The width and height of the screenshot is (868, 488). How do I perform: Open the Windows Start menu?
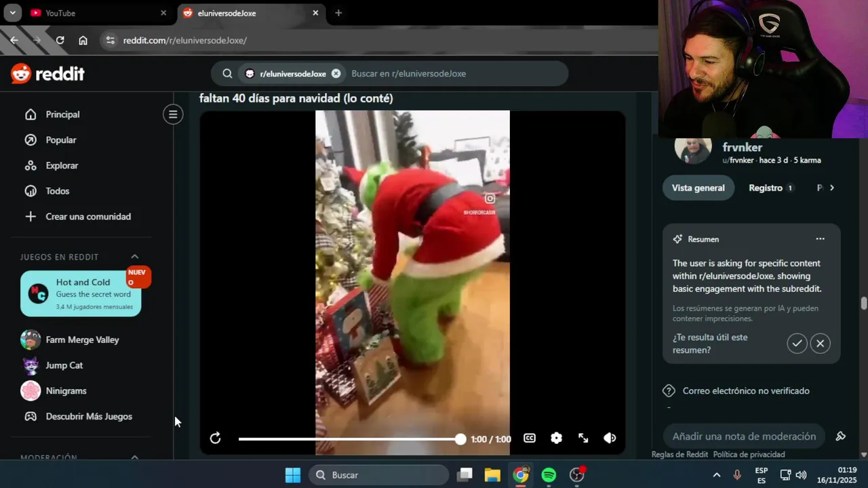(x=293, y=475)
